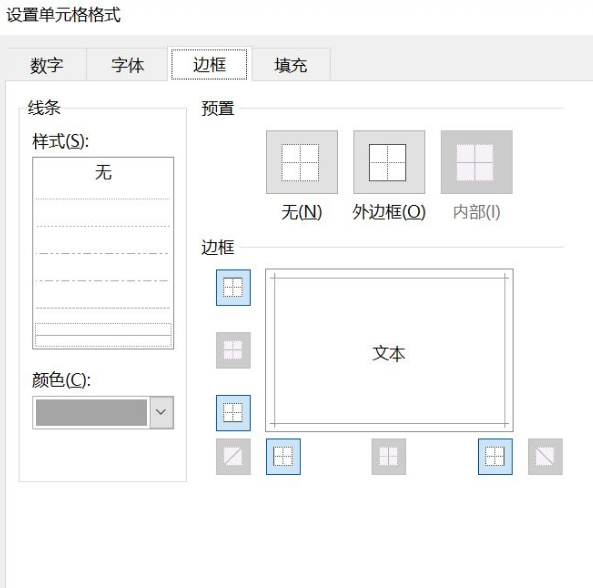Click the 内部(I) inside border preset icon
The image size is (593, 588).
coord(477,162)
